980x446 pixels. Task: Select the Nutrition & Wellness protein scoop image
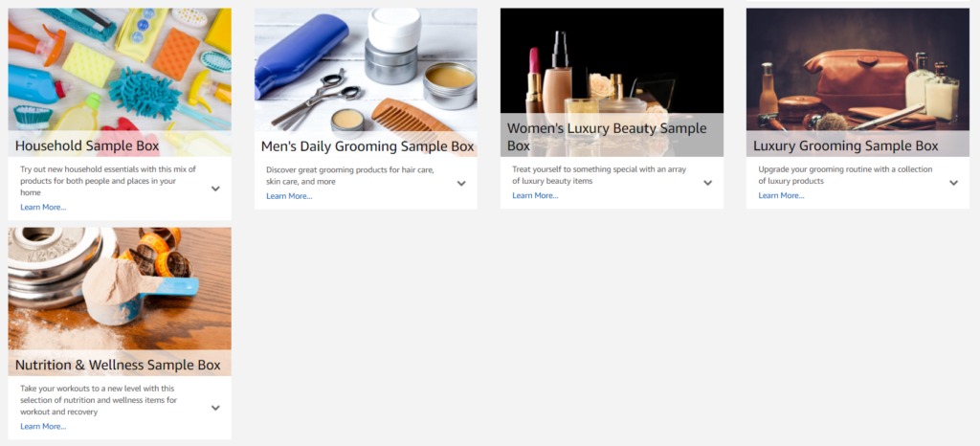[x=120, y=289]
